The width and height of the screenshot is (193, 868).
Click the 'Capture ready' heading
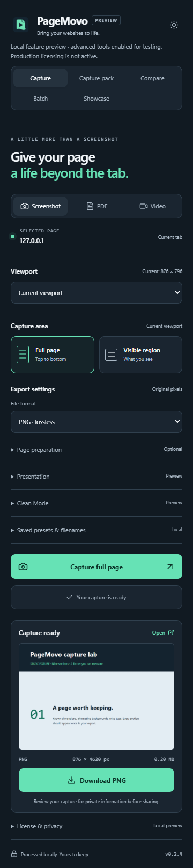(39, 632)
